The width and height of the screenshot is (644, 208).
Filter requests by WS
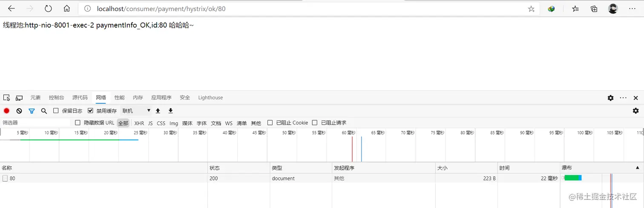click(229, 123)
